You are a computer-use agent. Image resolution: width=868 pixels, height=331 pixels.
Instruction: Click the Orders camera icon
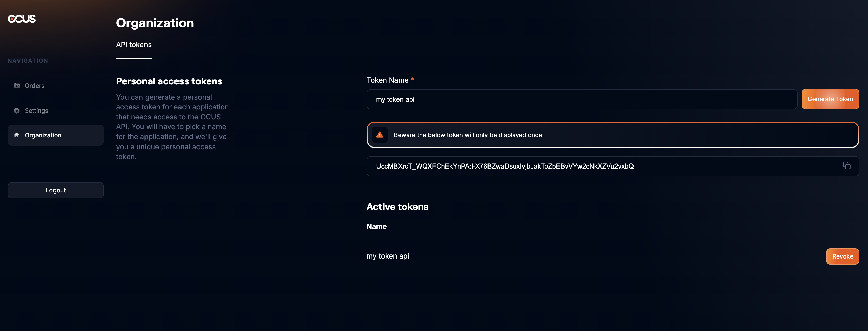16,86
